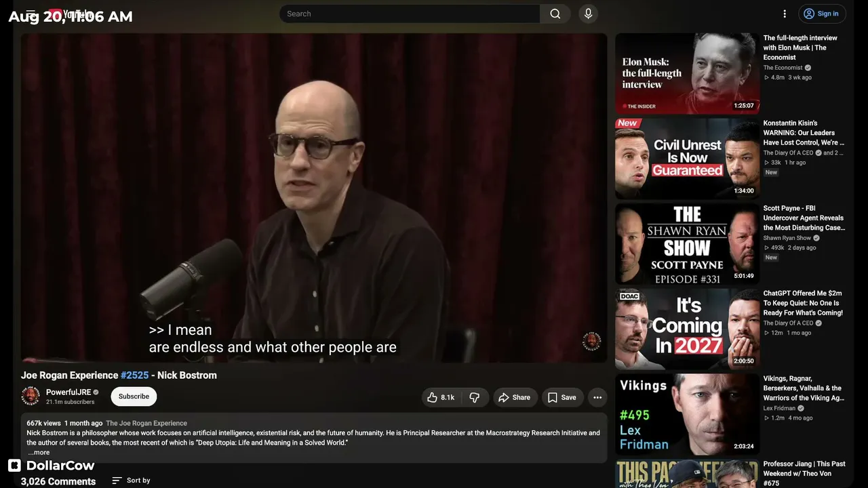Open title 'Vikings, Ragnar, Berserkers, Valhalla'
This screenshot has width=868, height=488.
804,388
